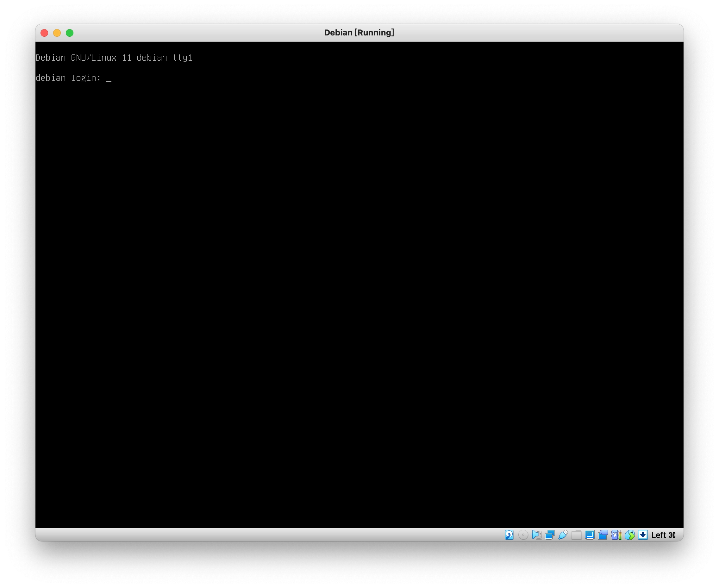Click the debian login prompt line
Image resolution: width=719 pixels, height=588 pixels.
click(x=73, y=78)
